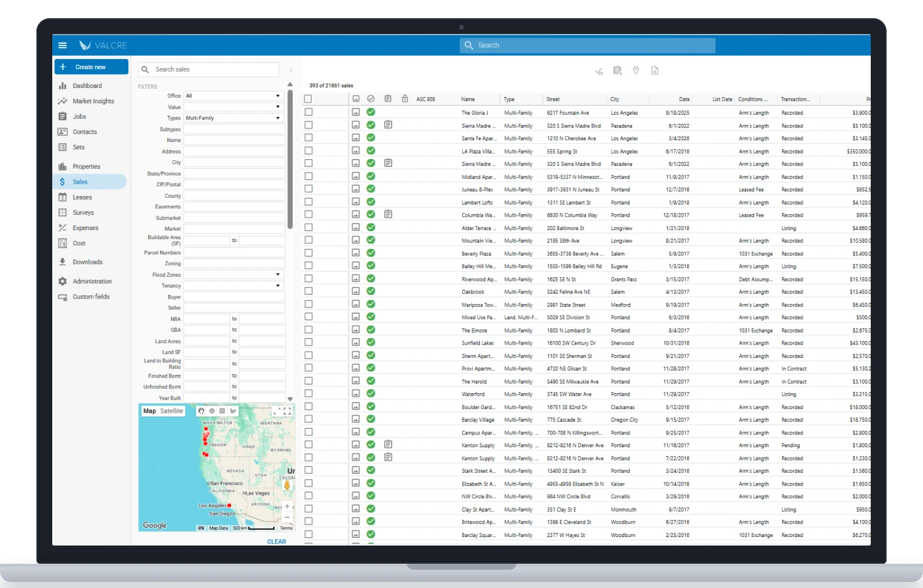Click the checkmark-eye review toolbar icon

click(599, 71)
